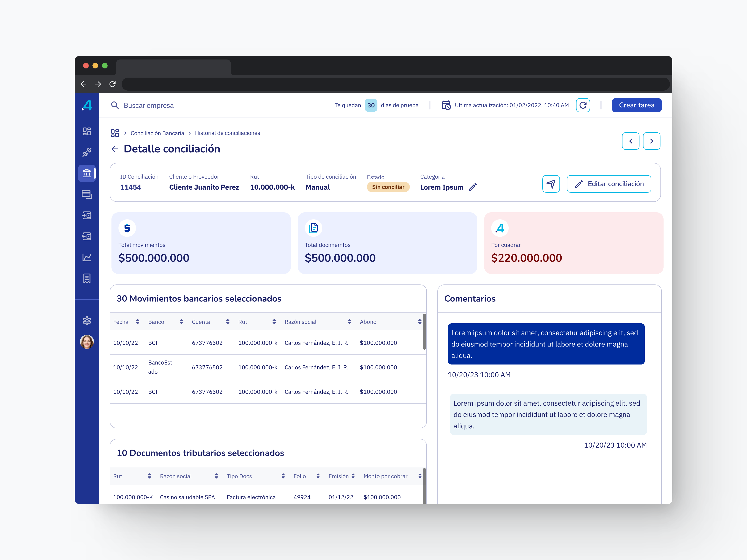Click dollar icon on Total movimientos card
Viewport: 747px width, 560px height.
point(127,228)
